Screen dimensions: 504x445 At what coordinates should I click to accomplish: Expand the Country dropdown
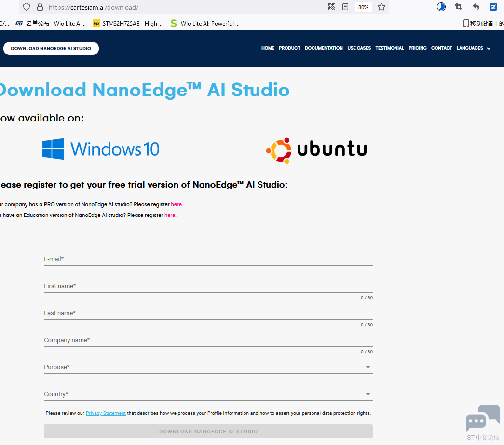pyautogui.click(x=208, y=394)
